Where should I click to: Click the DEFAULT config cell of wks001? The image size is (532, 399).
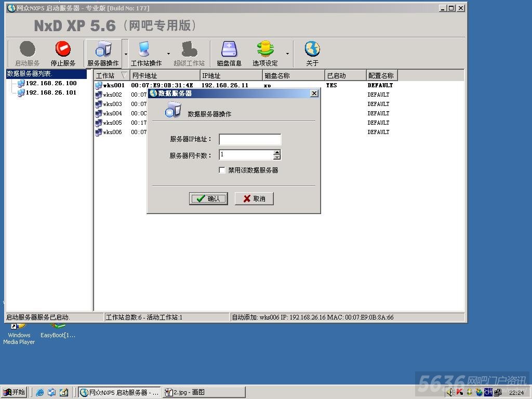380,85
